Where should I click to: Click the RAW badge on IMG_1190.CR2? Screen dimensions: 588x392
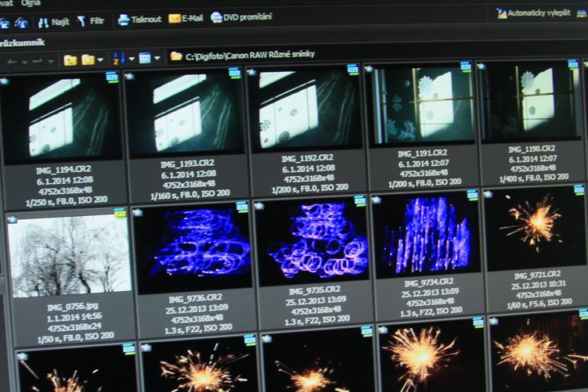pyautogui.click(x=573, y=64)
